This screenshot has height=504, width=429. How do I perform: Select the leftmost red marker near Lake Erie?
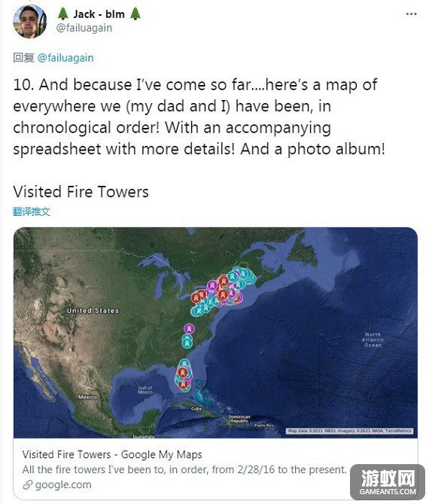[196, 297]
